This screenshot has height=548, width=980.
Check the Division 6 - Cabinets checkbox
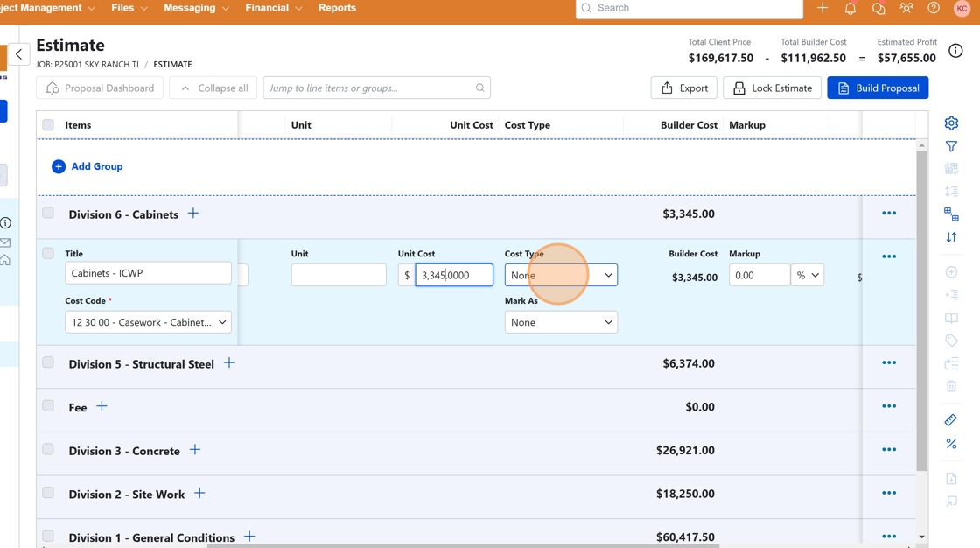pyautogui.click(x=48, y=213)
